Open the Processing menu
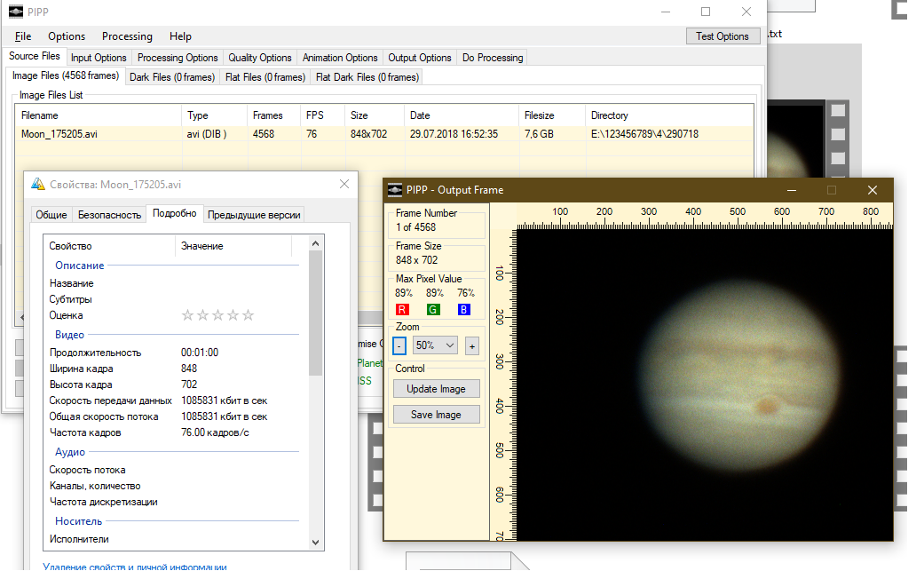 click(x=127, y=36)
